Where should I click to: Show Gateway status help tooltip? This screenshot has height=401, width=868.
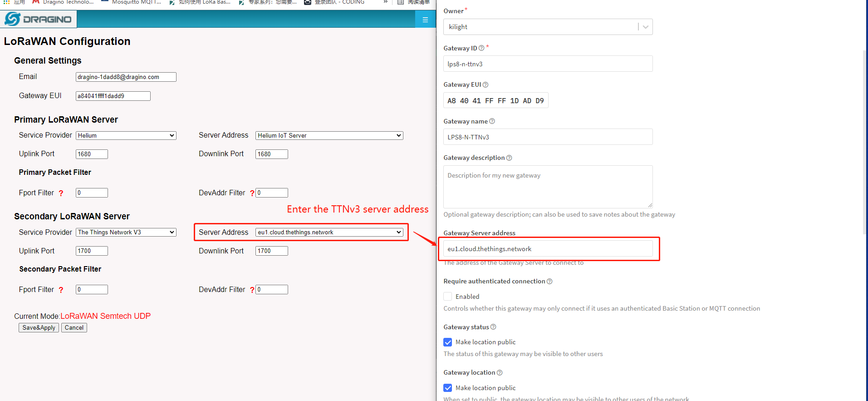click(x=493, y=327)
